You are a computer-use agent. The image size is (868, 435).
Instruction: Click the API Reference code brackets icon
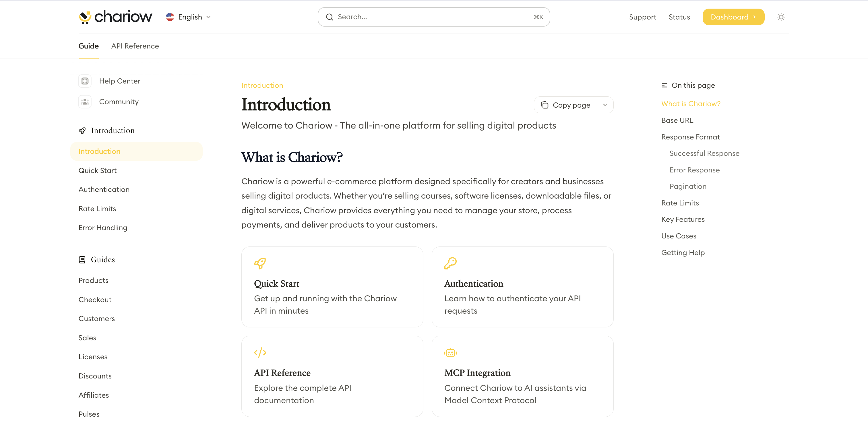coord(260,353)
